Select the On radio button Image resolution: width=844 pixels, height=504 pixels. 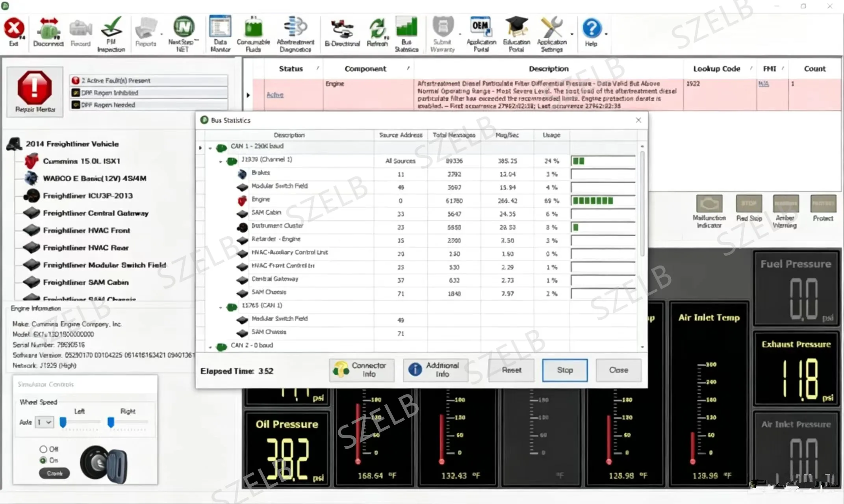pos(43,460)
